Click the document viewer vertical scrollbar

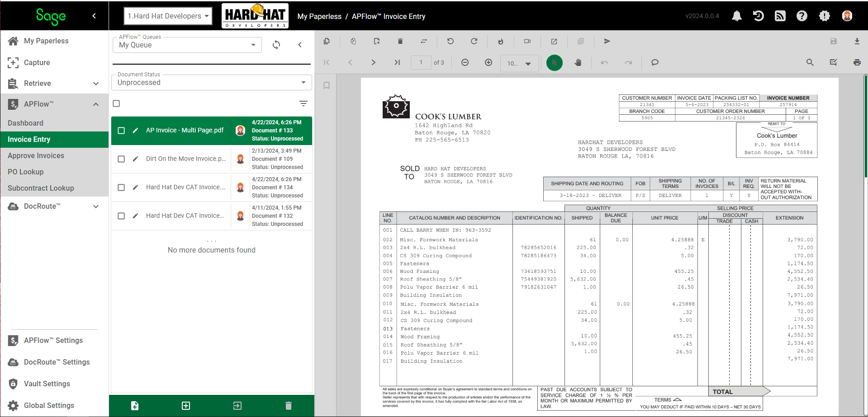[x=865, y=127]
